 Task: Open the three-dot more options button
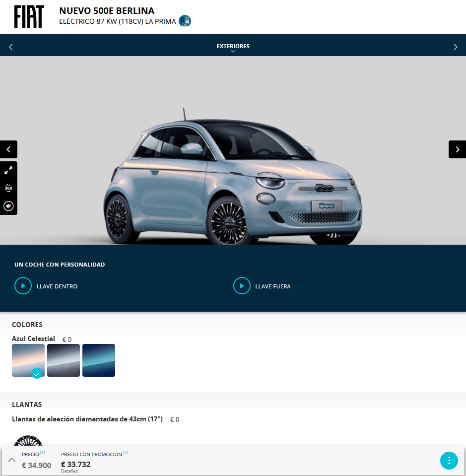coord(449,461)
